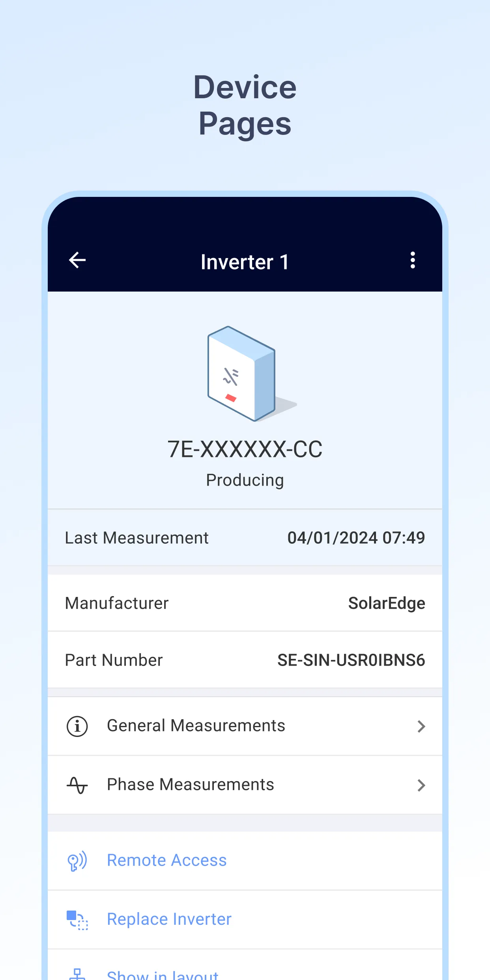The width and height of the screenshot is (490, 980).
Task: Click the Phase Measurements waveform icon
Action: click(77, 785)
